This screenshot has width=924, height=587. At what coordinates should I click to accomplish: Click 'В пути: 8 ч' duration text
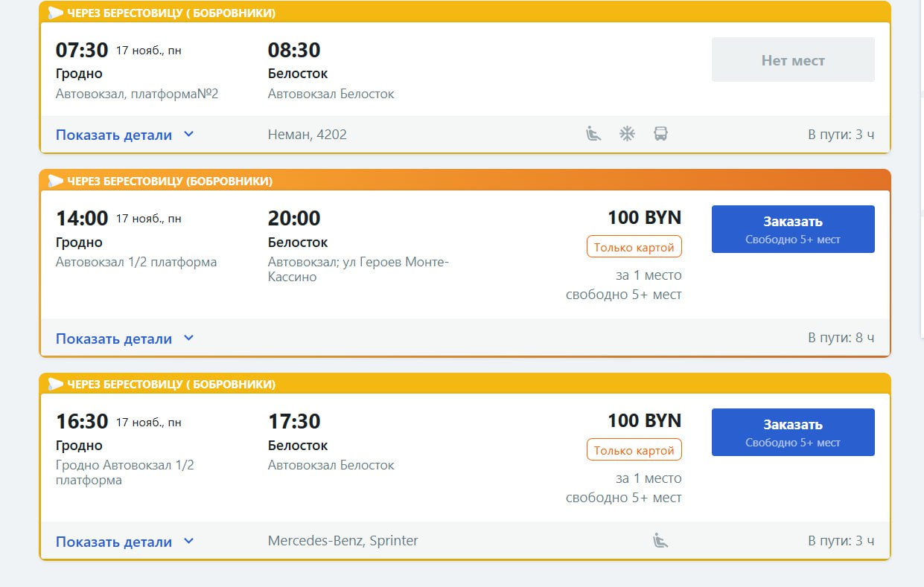841,338
